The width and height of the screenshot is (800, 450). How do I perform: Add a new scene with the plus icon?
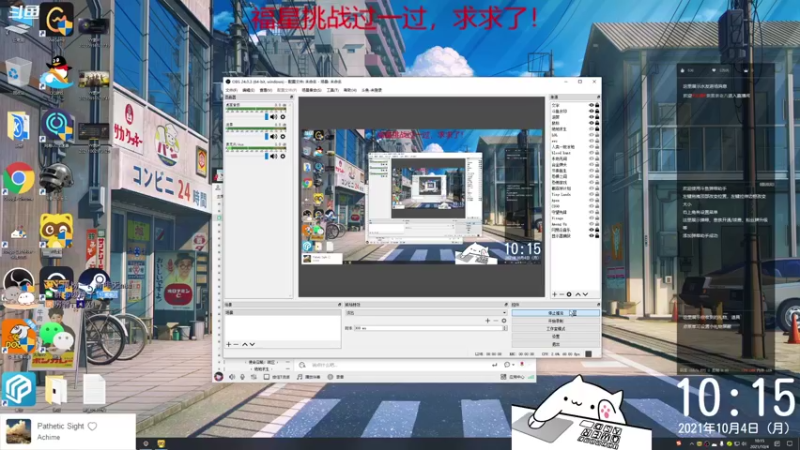pyautogui.click(x=229, y=344)
